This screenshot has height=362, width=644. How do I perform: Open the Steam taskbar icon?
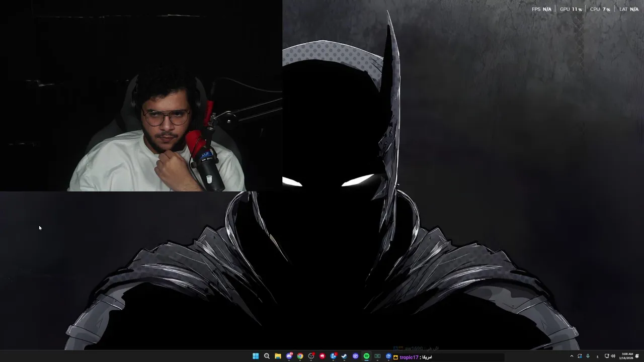tap(344, 356)
